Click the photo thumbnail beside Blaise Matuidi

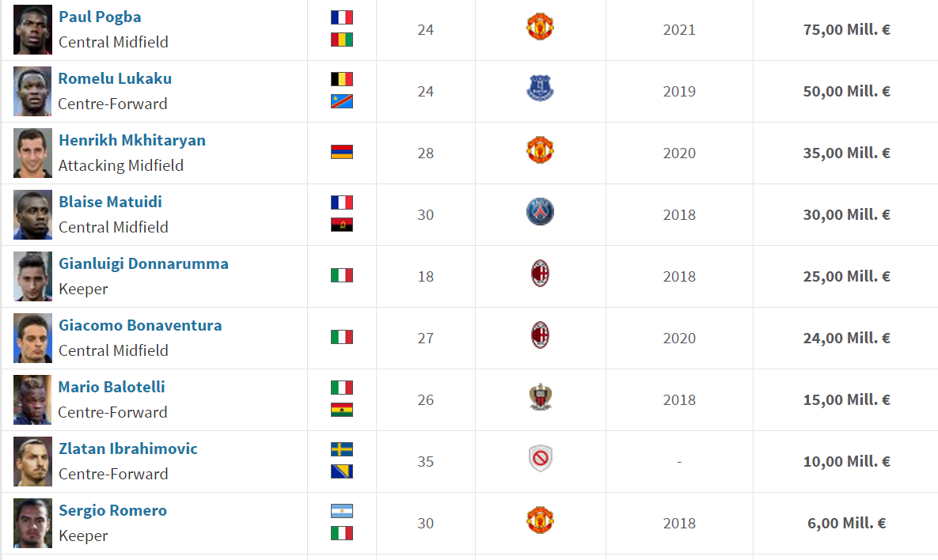[x=32, y=214]
